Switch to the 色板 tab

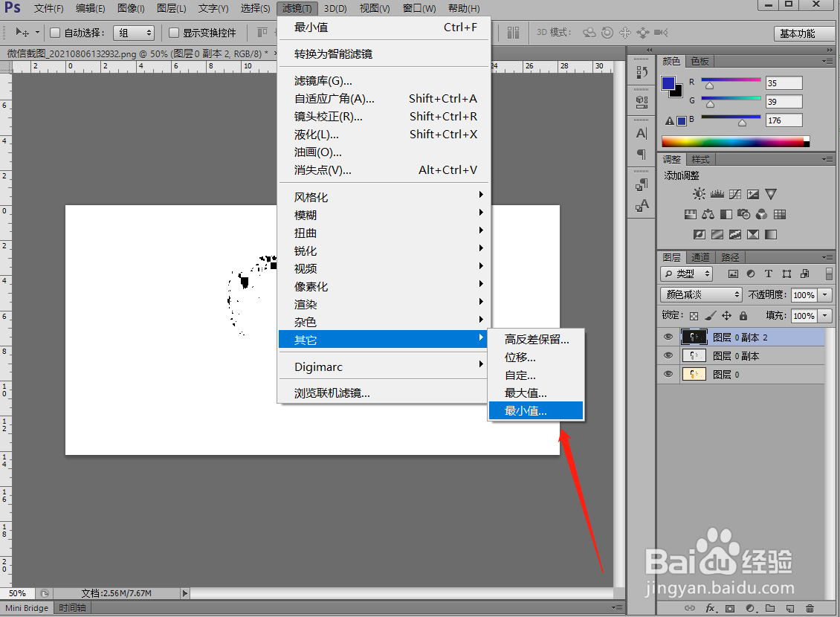click(699, 61)
